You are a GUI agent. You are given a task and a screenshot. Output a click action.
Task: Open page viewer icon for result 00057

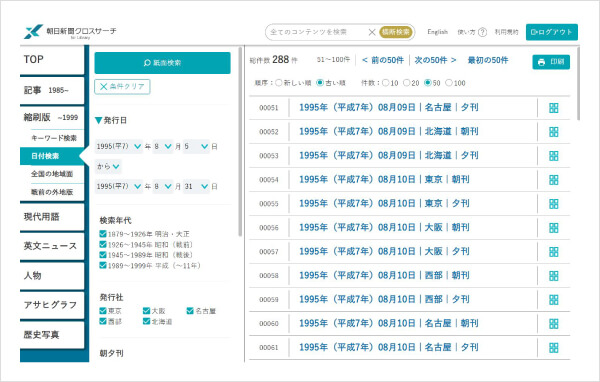553,252
